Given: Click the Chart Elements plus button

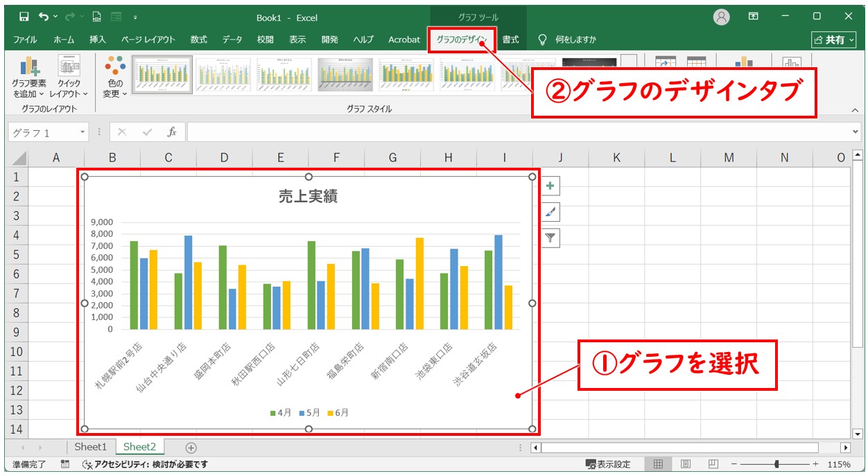Looking at the screenshot, I should [550, 186].
